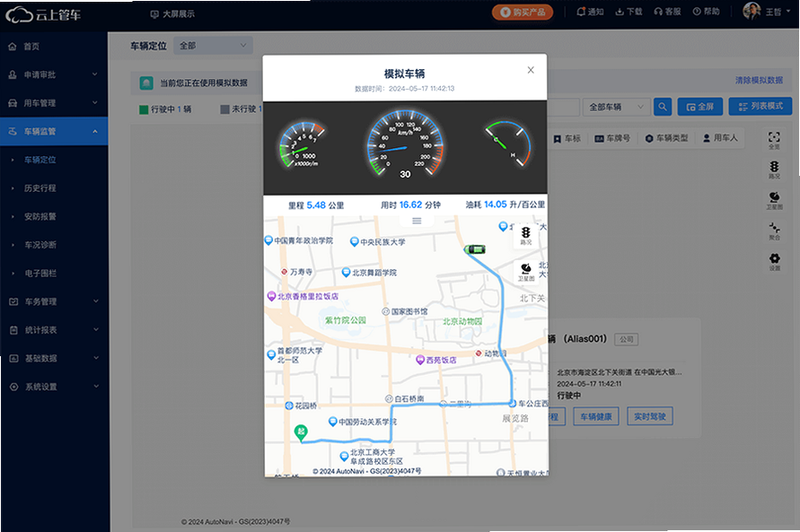
Task: Click 车辆健康 button on vehicle card
Action: point(596,417)
